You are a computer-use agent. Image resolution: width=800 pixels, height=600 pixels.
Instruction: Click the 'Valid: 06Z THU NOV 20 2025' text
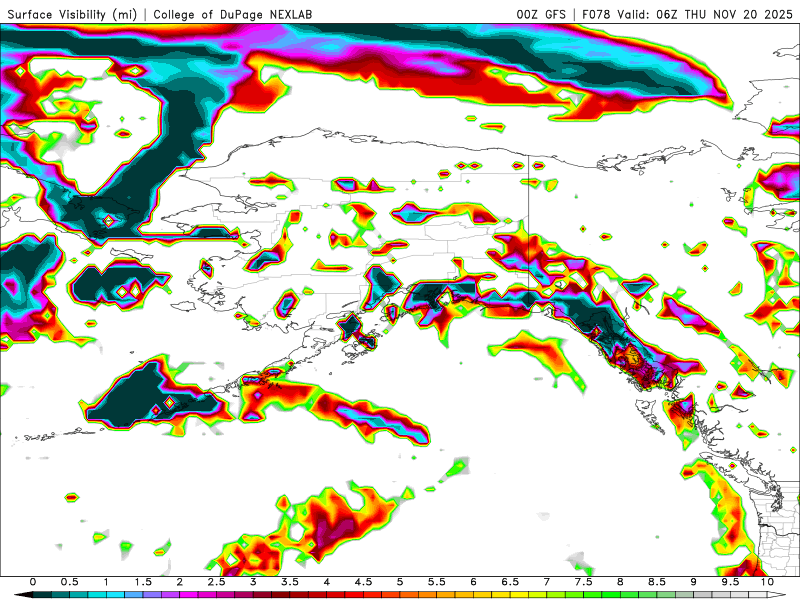pyautogui.click(x=705, y=14)
